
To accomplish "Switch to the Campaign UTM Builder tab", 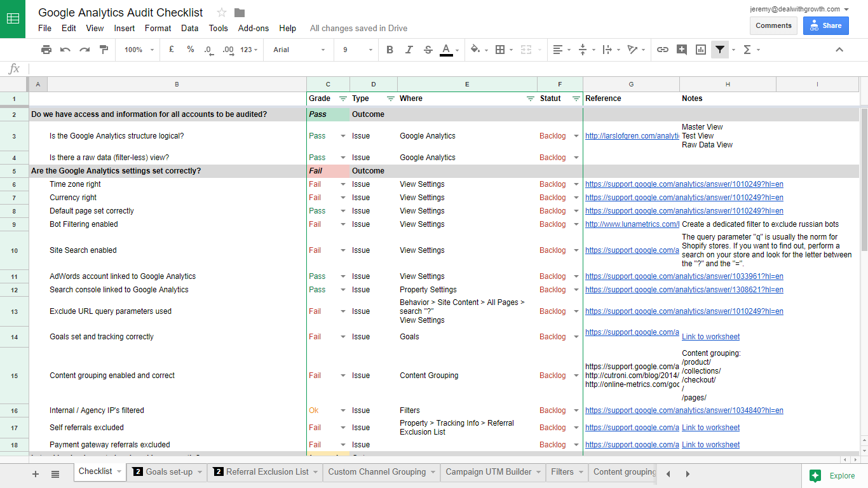I will (x=492, y=472).
